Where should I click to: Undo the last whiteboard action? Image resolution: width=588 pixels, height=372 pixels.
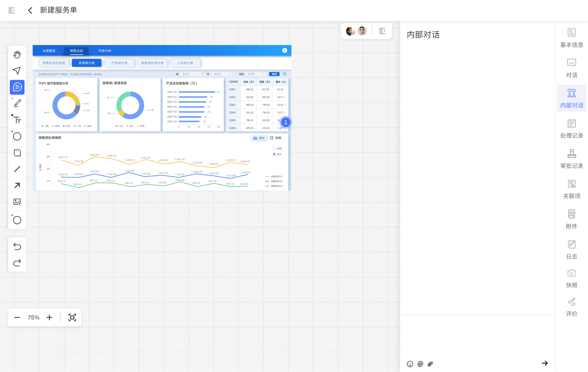(17, 246)
